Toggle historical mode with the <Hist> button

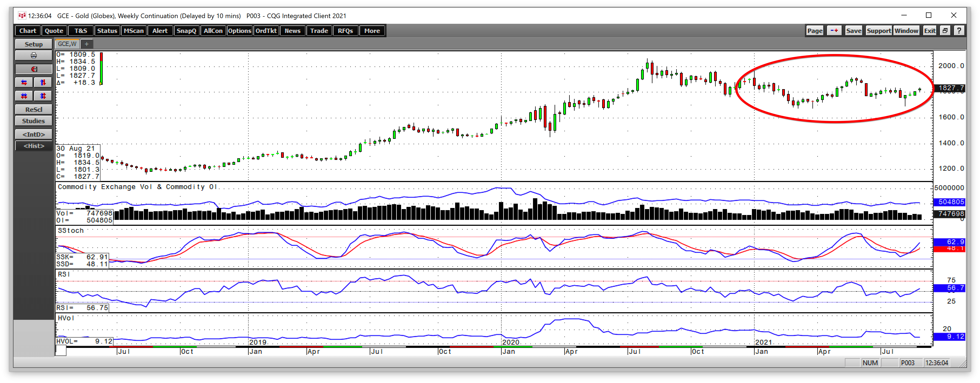click(x=34, y=146)
